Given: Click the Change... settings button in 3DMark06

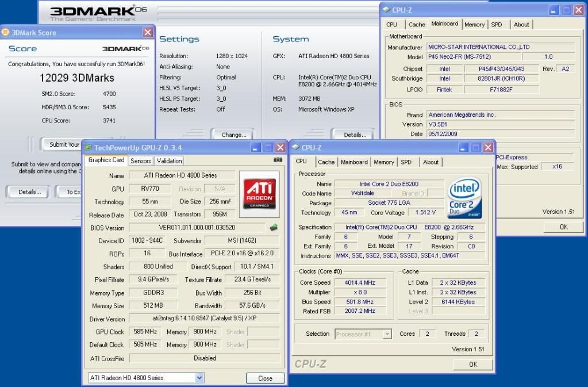Looking at the screenshot, I should 233,135.
